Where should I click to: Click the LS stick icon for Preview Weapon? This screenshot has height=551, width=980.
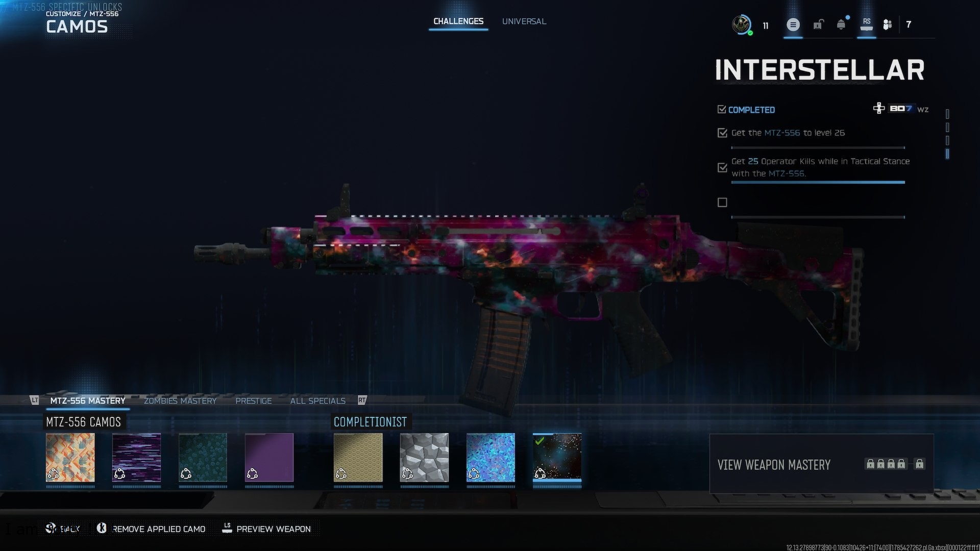pos(227,528)
